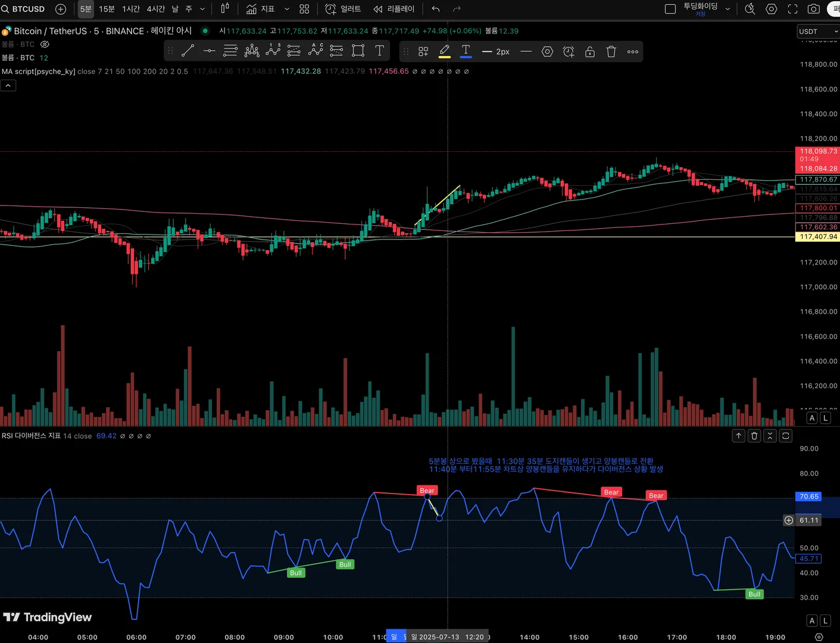The width and height of the screenshot is (840, 643).
Task: Collapse the indicator legend with chevron
Action: point(8,86)
